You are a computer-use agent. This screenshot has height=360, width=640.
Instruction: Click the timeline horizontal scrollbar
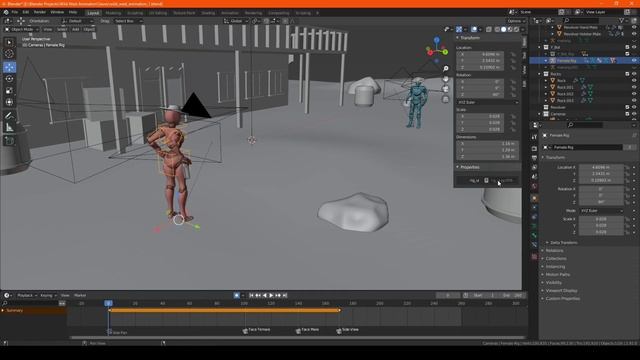click(x=297, y=338)
